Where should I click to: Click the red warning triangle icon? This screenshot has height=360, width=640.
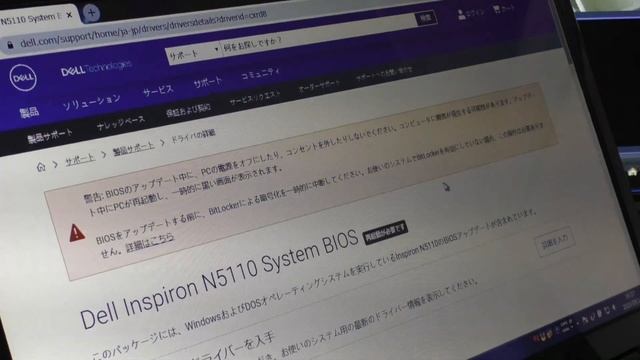pos(77,233)
